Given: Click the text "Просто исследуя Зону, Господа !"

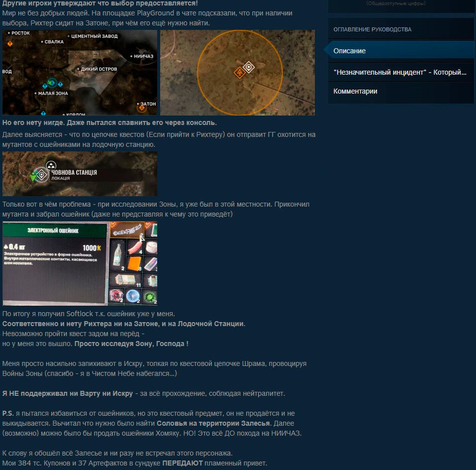Looking at the screenshot, I should [131, 344].
